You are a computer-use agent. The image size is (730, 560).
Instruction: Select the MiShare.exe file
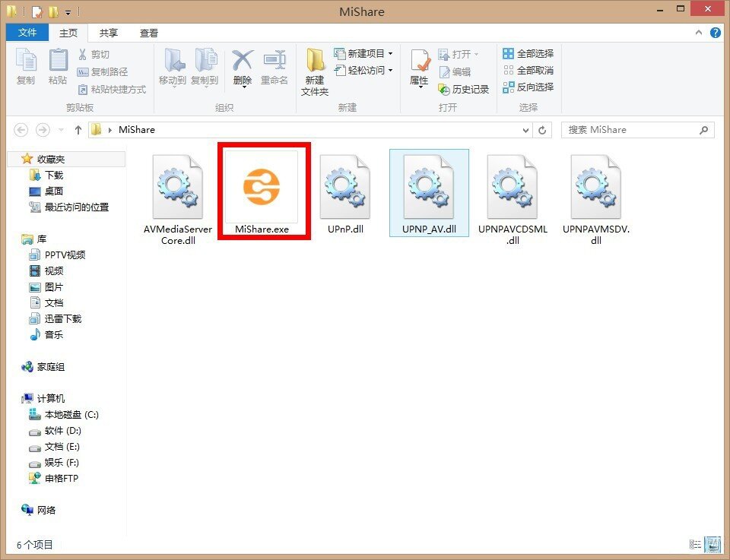[262, 192]
